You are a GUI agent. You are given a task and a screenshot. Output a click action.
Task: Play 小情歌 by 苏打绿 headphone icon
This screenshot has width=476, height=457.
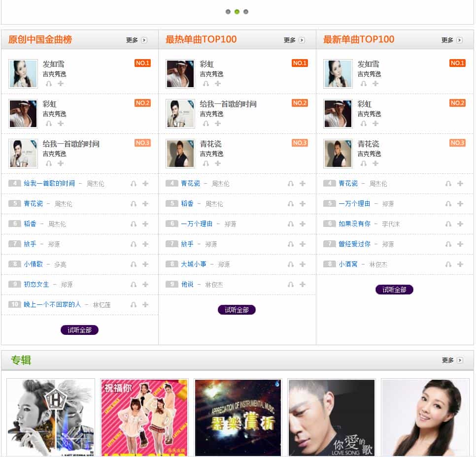coord(133,264)
